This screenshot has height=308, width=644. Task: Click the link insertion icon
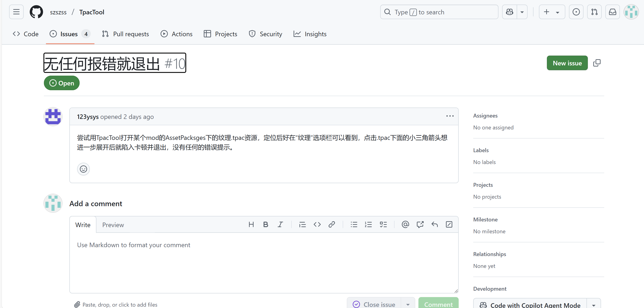point(332,224)
